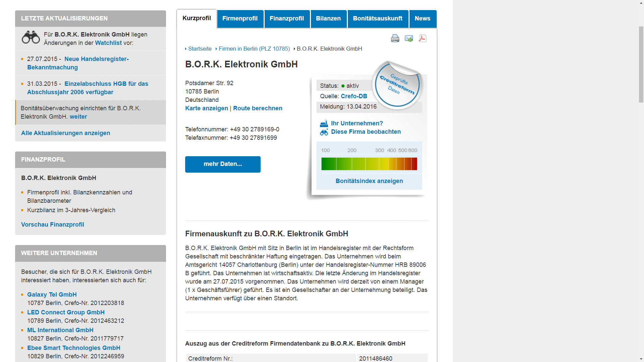The image size is (644, 362).
Task: Click the green status dot next to aktiv
Action: (x=343, y=86)
